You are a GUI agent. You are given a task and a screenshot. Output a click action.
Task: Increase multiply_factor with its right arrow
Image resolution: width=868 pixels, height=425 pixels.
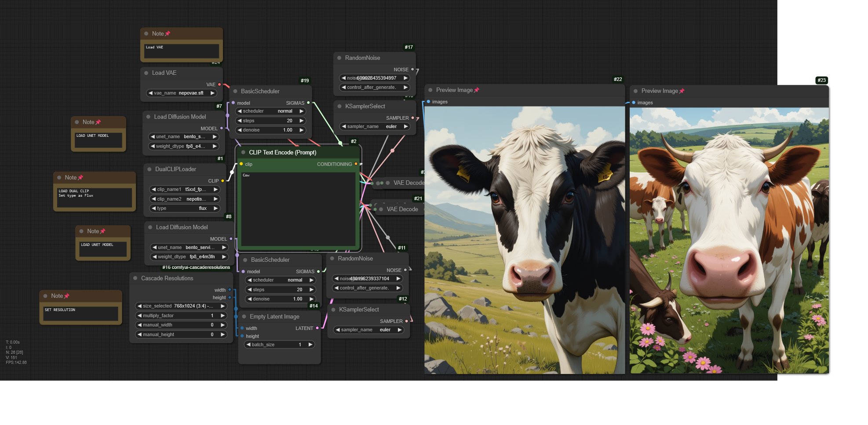point(222,315)
